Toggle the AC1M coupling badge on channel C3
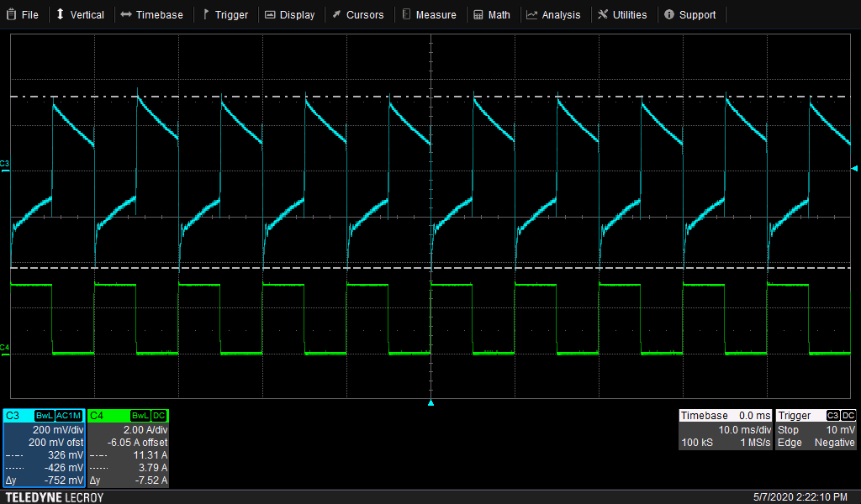Screen dimensions: 861x504 coord(68,416)
